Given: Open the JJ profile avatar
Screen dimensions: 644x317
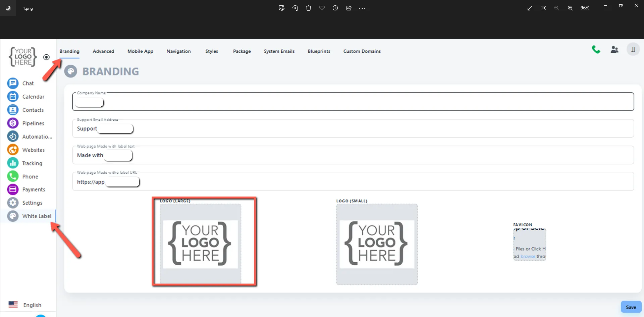Looking at the screenshot, I should click(633, 50).
